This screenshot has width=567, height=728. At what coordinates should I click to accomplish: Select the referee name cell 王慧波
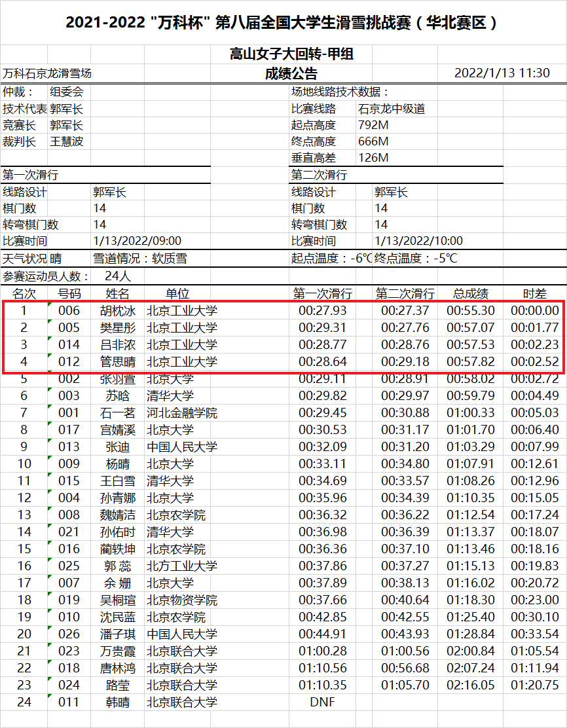pyautogui.click(x=67, y=141)
